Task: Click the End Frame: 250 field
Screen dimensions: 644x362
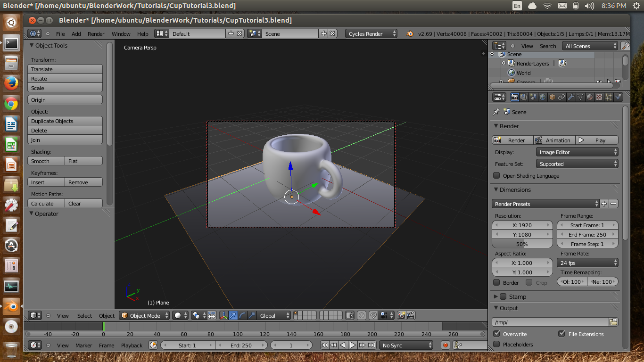Action: tap(587, 235)
